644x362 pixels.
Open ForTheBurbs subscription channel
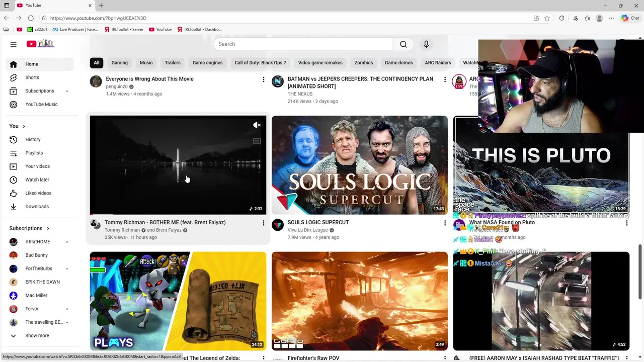(39, 268)
